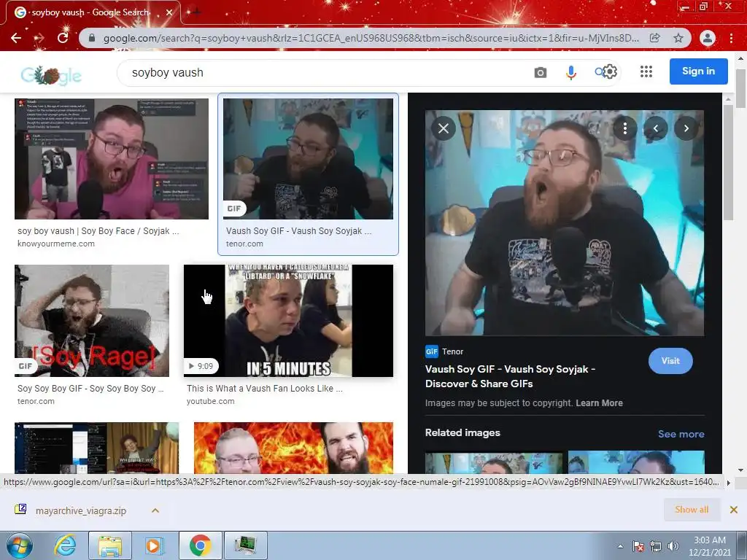Reload the page with the refresh icon

coord(63,38)
